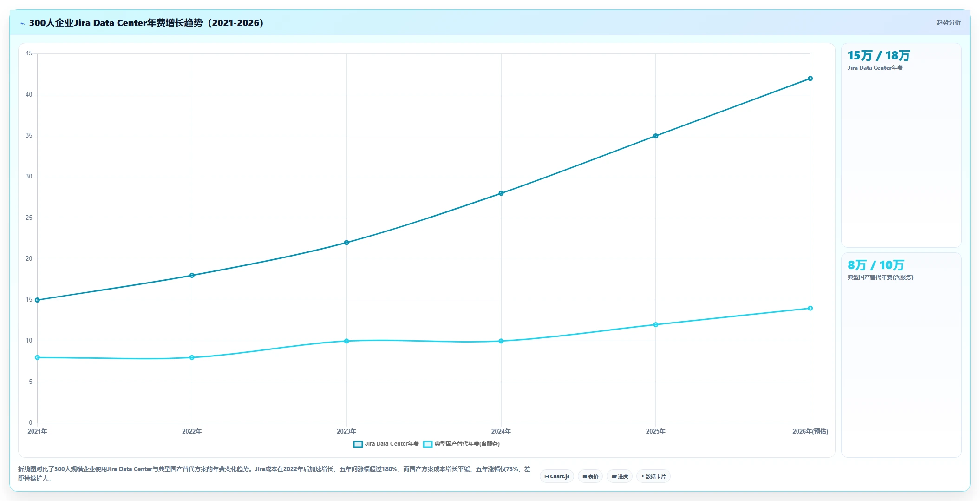Screen dimensions: 980x501
Task: Click the Jira line's 2022年 data point
Action: click(192, 276)
